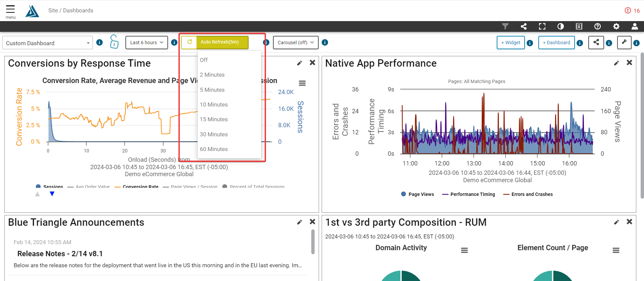Image resolution: width=644 pixels, height=281 pixels.
Task: Close the Native App Performance widget
Action: (629, 63)
